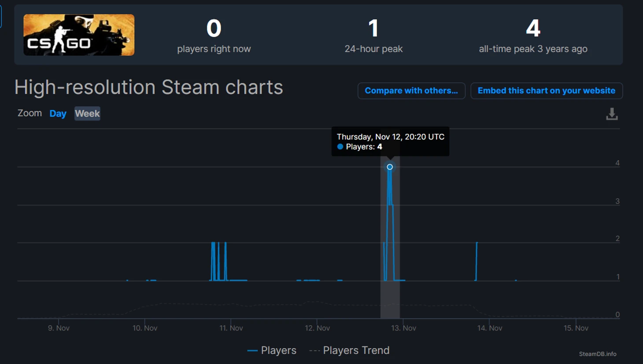This screenshot has height=364, width=643.
Task: Select the highlighted 4-player peak point
Action: coord(390,167)
